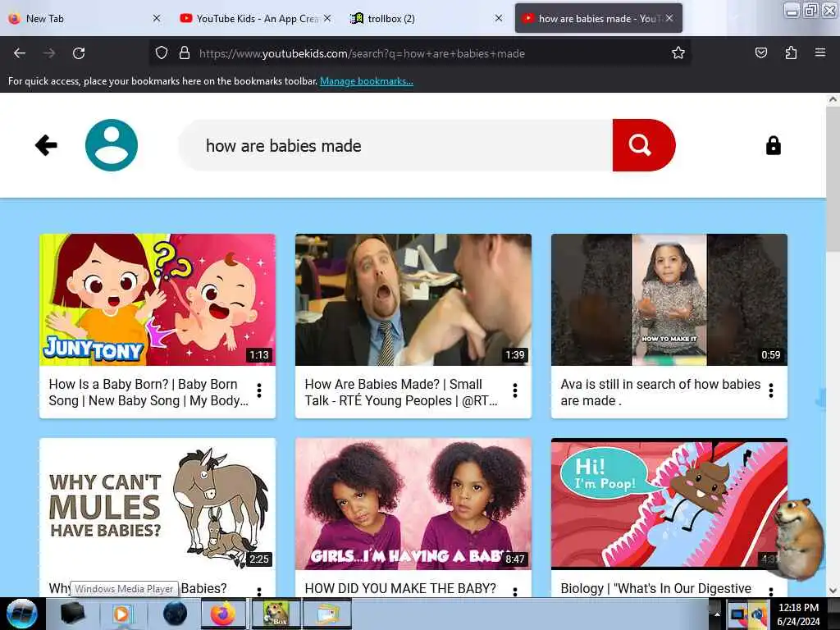Screen dimensions: 840x630
Task: Click the scrollbar down arrow
Action: (x=833, y=591)
